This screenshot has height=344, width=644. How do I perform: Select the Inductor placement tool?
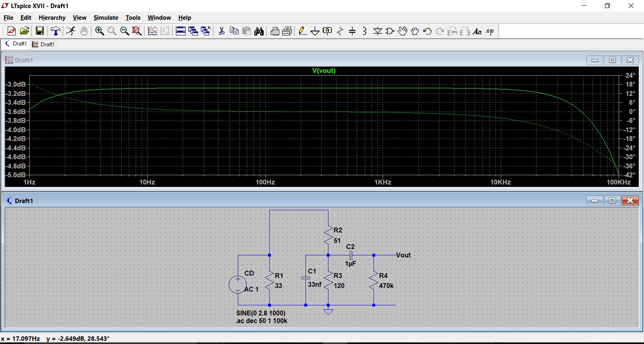(365, 31)
